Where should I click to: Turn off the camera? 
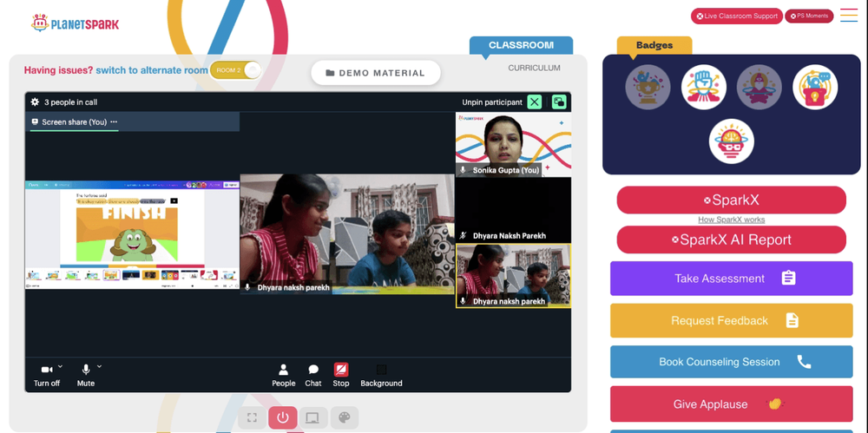click(x=47, y=370)
